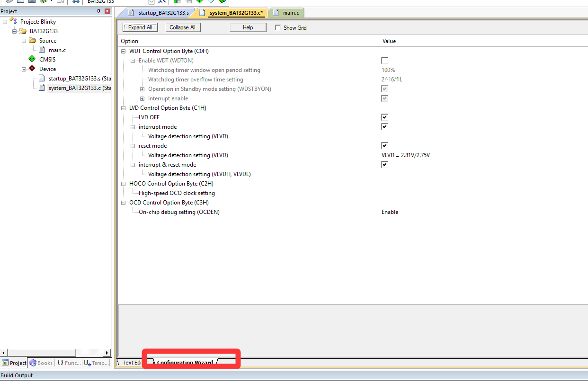Select startup_BAT32G133.s in the project tree
The image size is (588, 382).
80,79
